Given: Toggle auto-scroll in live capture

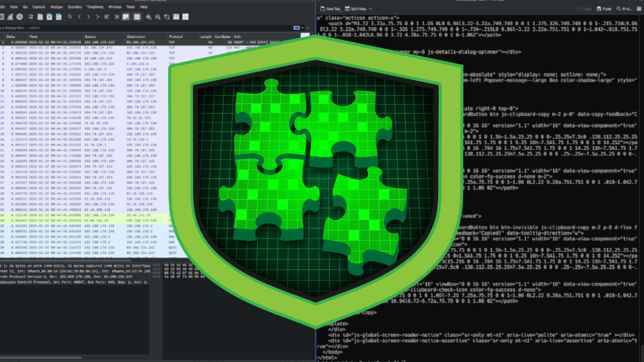Looking at the screenshot, I should coord(126,17).
